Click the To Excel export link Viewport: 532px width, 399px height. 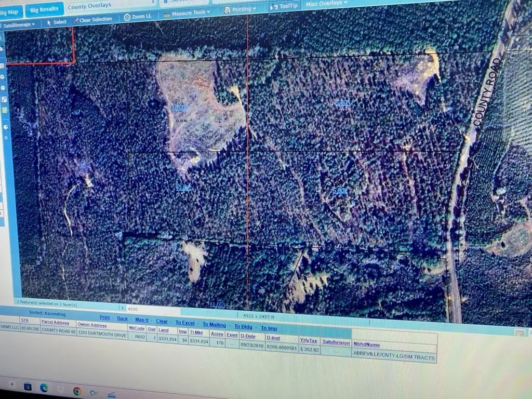click(x=185, y=323)
